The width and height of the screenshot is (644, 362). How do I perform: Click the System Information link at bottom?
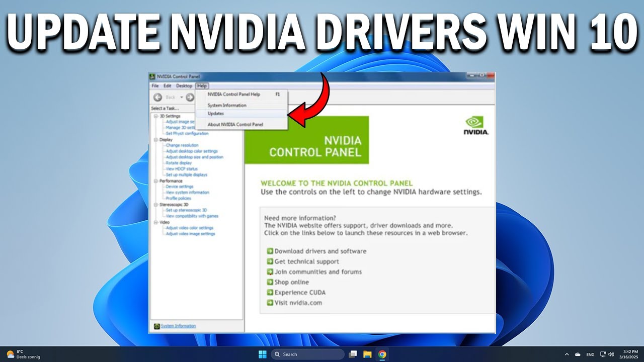178,326
